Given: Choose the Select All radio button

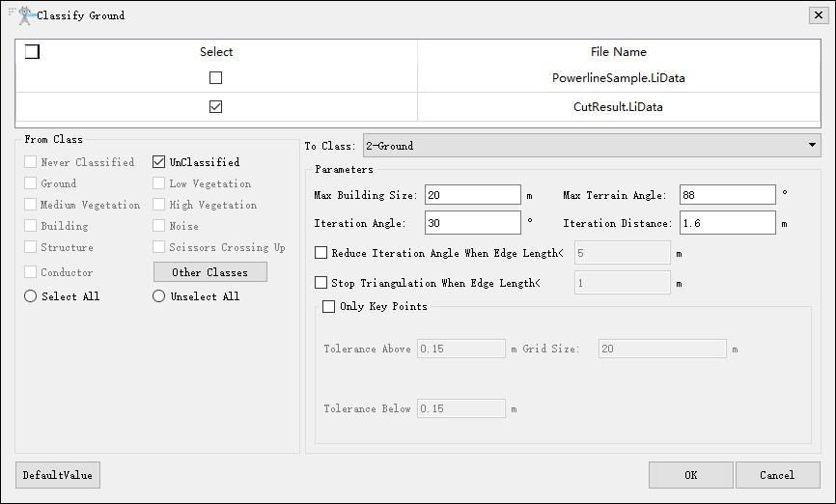Looking at the screenshot, I should tap(30, 296).
